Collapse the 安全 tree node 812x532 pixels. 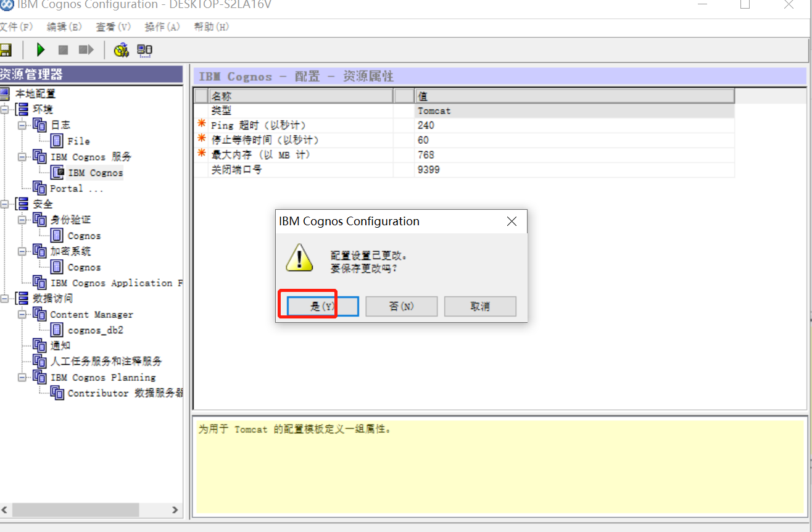[5, 204]
